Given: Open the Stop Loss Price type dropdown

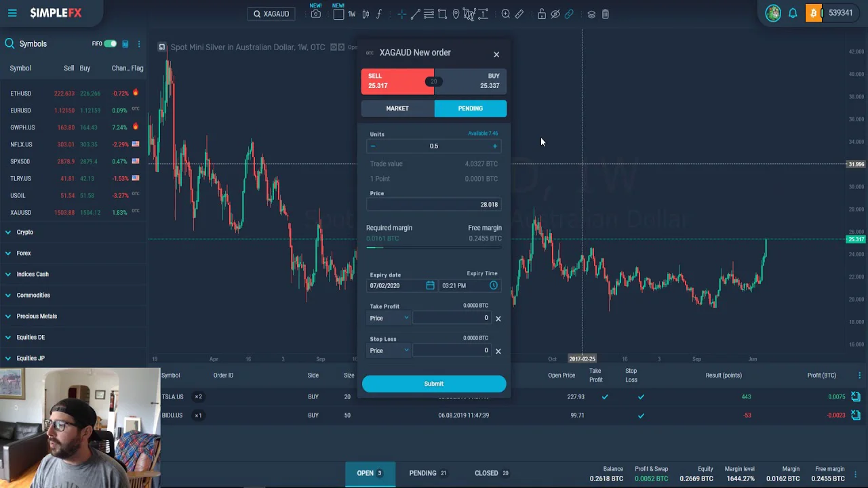Looking at the screenshot, I should coord(389,350).
